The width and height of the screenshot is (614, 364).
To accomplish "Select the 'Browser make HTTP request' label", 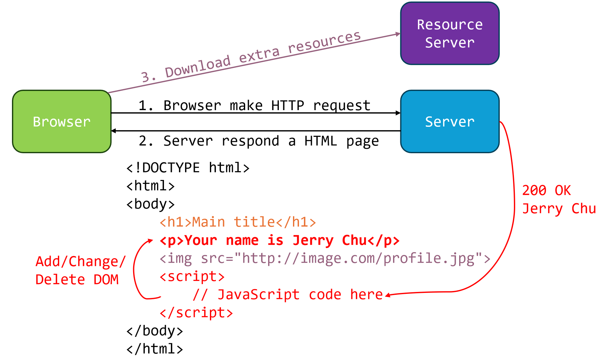I will [x=254, y=105].
